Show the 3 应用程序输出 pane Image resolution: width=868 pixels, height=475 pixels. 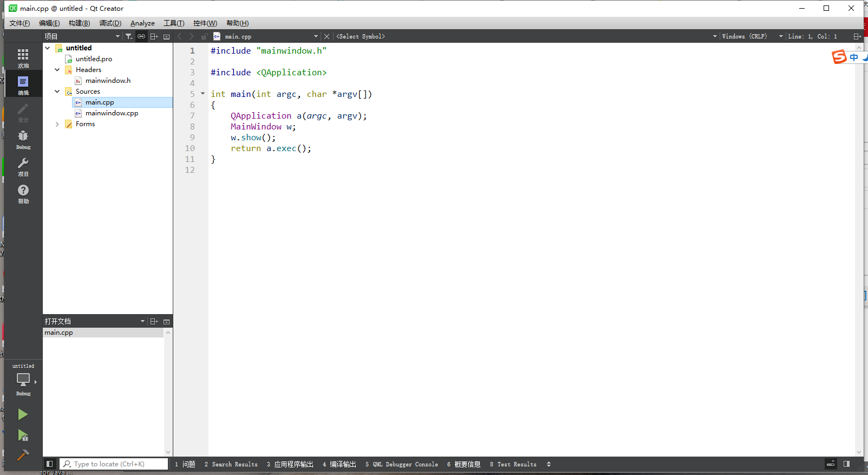pyautogui.click(x=290, y=464)
